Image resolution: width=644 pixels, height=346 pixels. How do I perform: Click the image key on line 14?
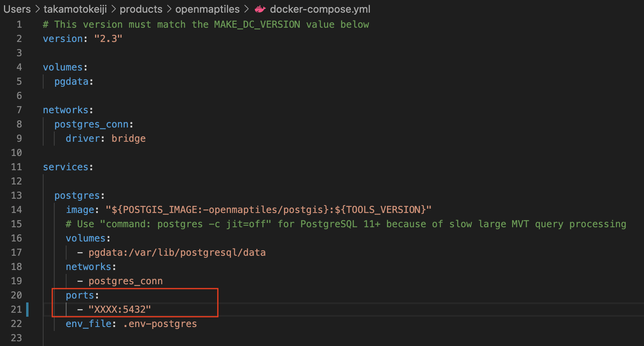click(x=80, y=210)
